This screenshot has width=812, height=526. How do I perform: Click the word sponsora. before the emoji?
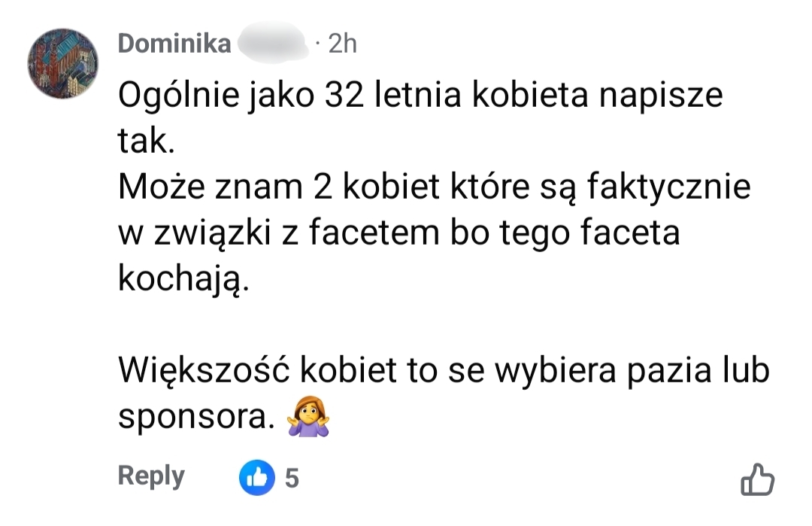pyautogui.click(x=196, y=417)
